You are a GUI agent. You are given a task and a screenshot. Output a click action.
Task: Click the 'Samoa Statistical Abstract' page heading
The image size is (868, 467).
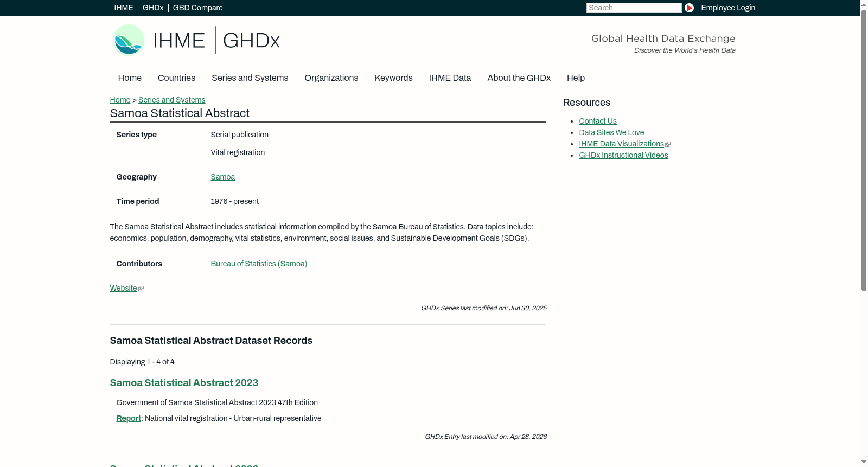tap(180, 113)
